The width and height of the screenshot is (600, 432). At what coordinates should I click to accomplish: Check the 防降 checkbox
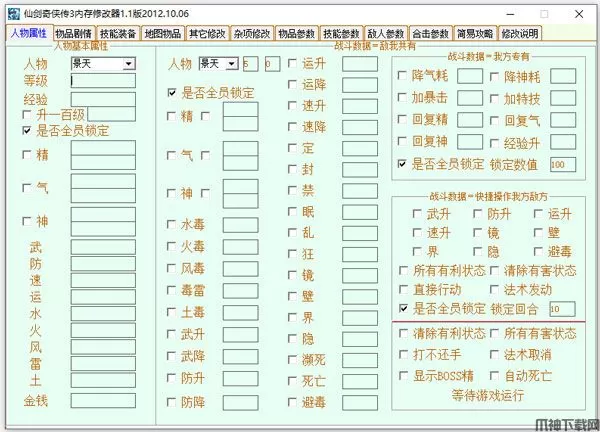[171, 402]
